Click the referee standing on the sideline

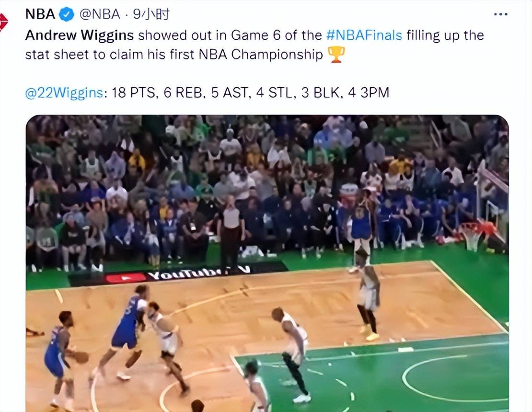231,234
